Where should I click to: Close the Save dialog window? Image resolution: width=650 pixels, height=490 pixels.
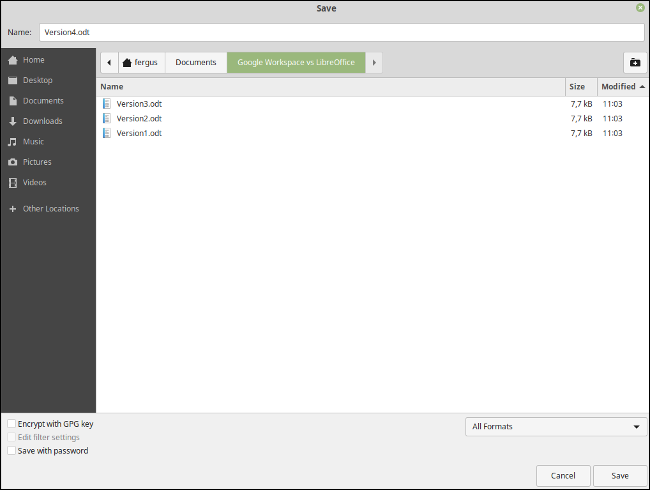[x=640, y=7]
